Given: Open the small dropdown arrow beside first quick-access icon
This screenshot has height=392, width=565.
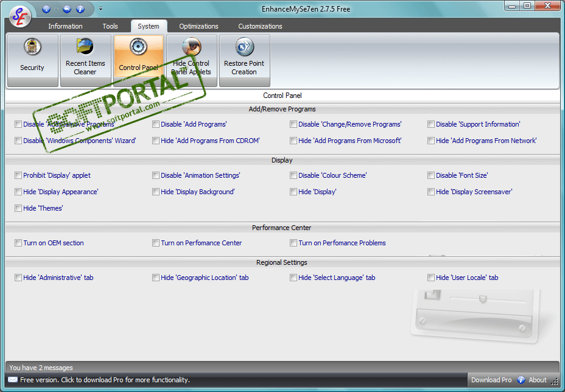Looking at the screenshot, I should pyautogui.click(x=56, y=9).
